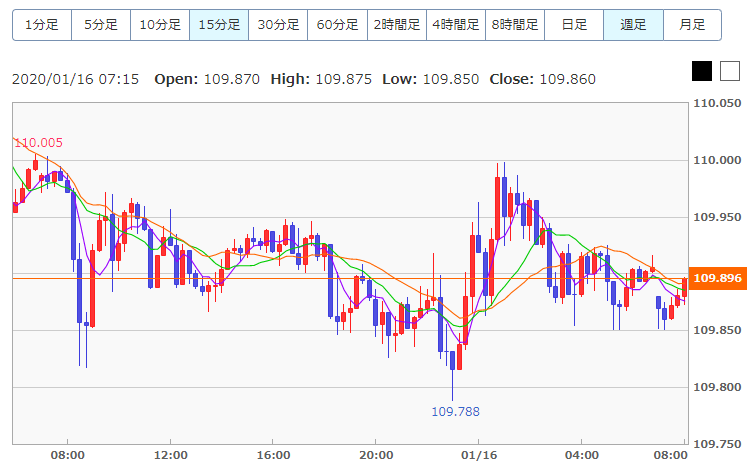Switch to the 週足 weekly chart
The width and height of the screenshot is (752, 466).
634,25
